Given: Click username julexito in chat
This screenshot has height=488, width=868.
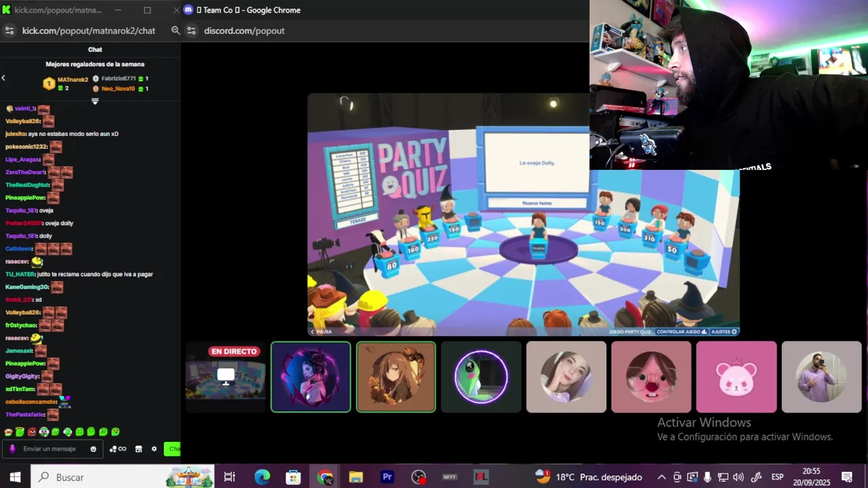Looking at the screenshot, I should (x=15, y=134).
